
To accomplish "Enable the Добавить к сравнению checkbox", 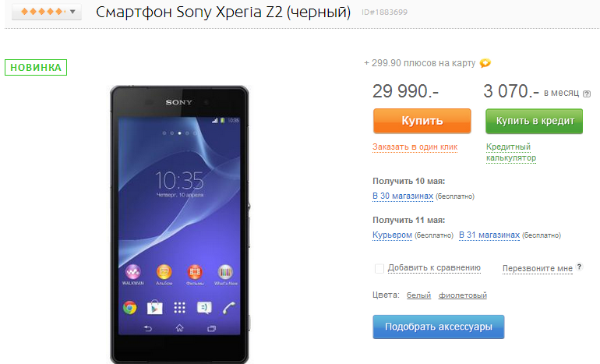I will 379,268.
